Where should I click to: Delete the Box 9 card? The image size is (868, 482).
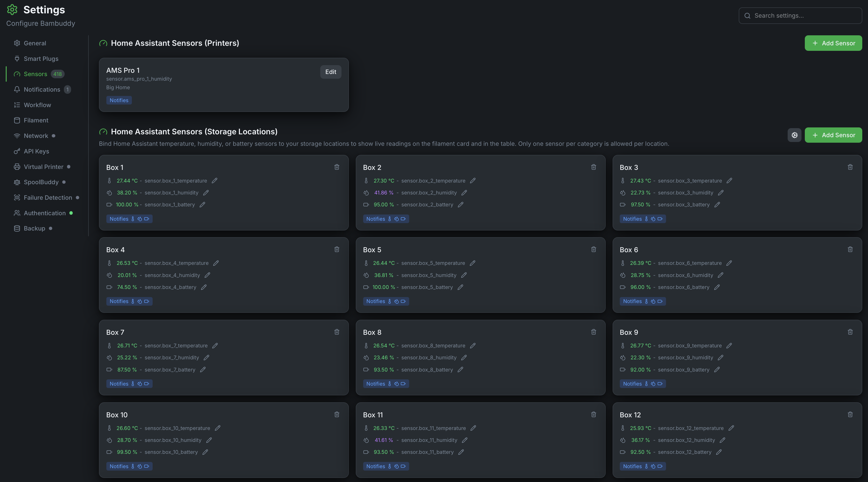coord(850,332)
